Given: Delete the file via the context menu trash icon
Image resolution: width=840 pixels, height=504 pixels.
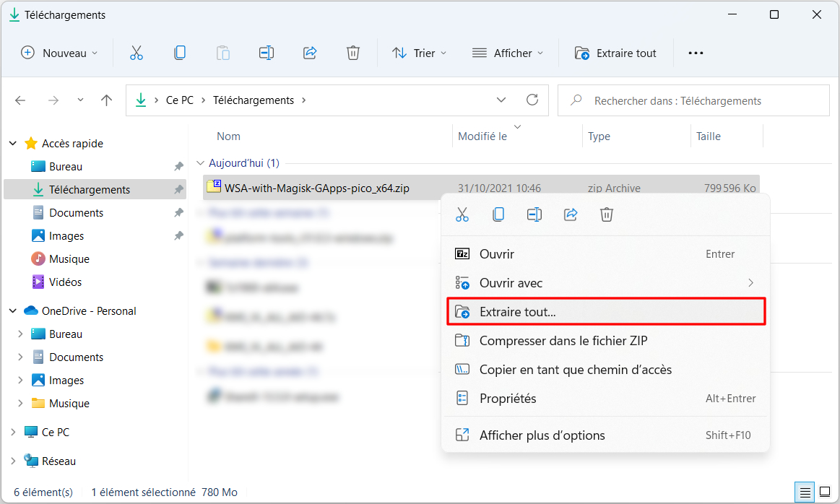Looking at the screenshot, I should coord(607,214).
